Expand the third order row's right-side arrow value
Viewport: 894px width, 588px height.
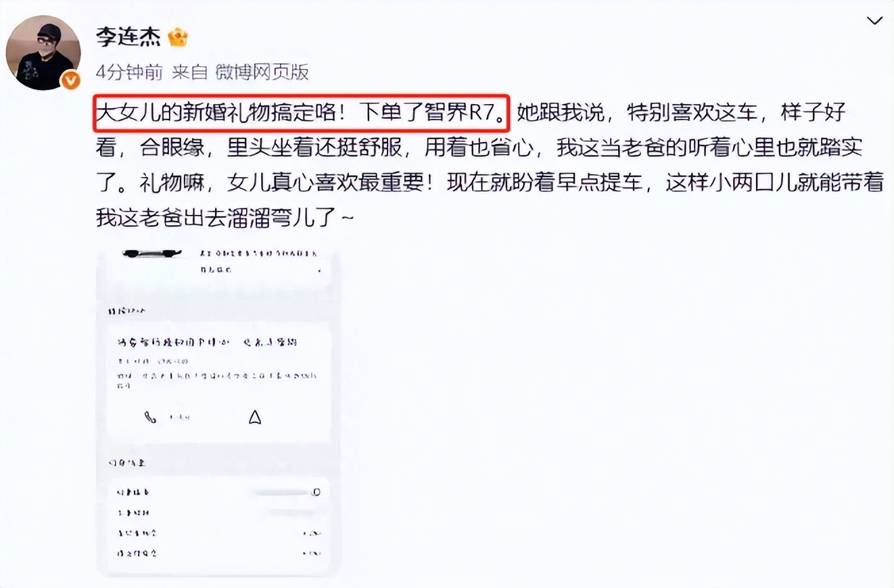click(x=312, y=533)
